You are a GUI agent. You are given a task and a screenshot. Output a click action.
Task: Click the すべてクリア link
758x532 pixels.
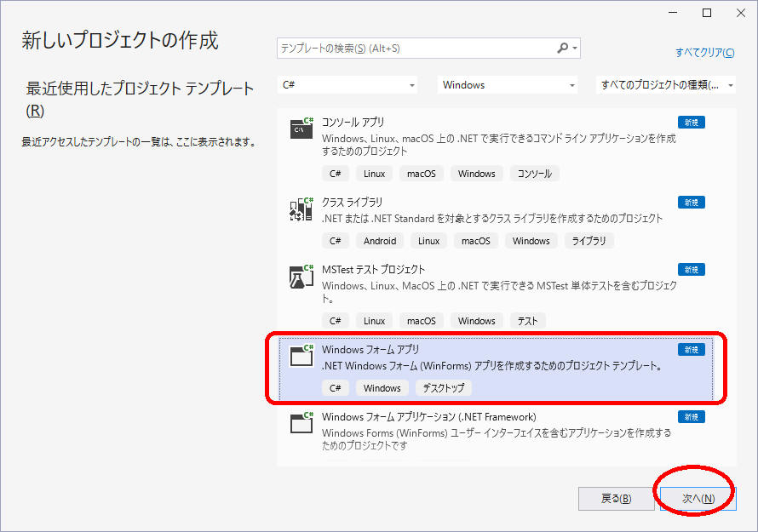(x=704, y=53)
